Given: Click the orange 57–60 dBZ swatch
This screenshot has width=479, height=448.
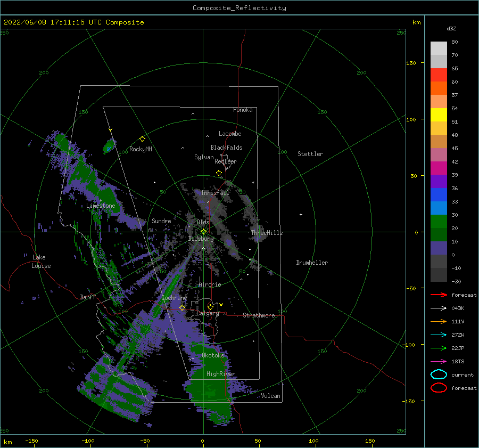Looking at the screenshot, I should 439,88.
